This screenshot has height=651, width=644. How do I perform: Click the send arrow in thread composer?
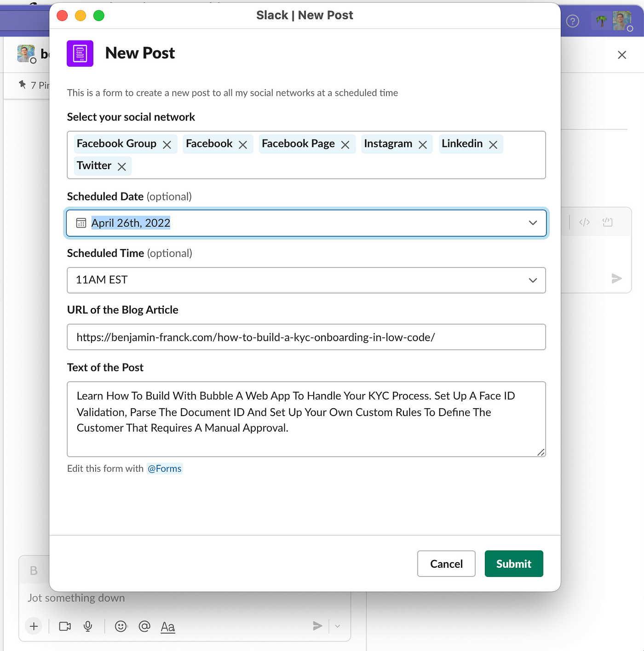617,278
